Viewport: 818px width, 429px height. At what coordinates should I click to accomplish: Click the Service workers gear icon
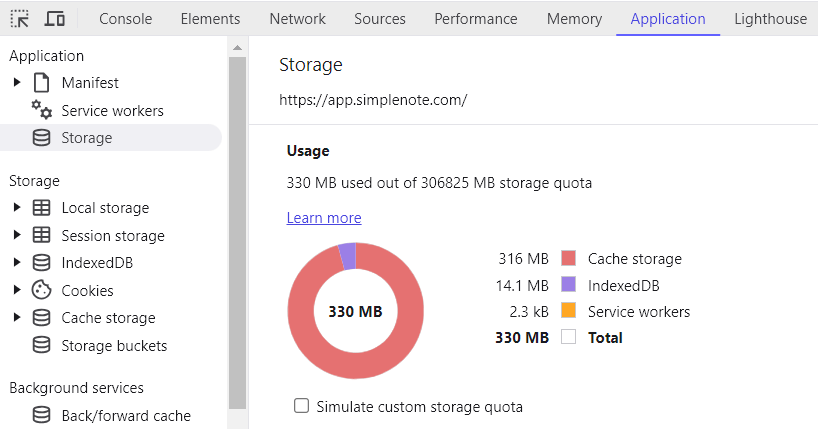(42, 110)
